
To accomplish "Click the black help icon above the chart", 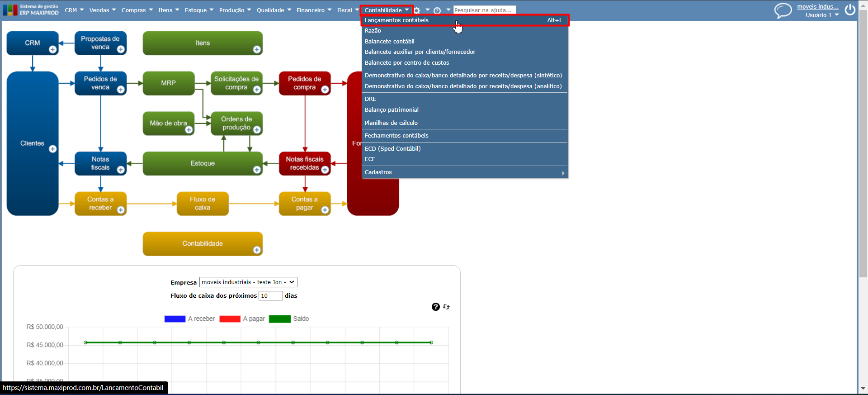I will click(436, 307).
